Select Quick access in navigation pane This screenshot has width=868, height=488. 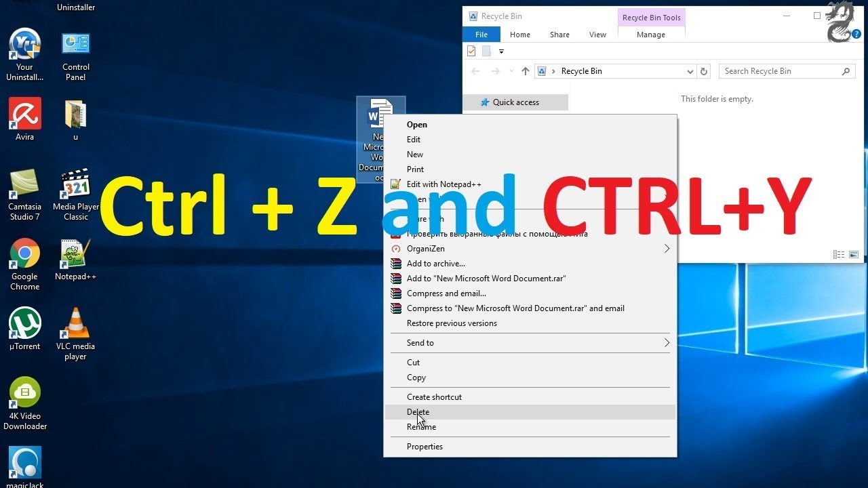515,102
